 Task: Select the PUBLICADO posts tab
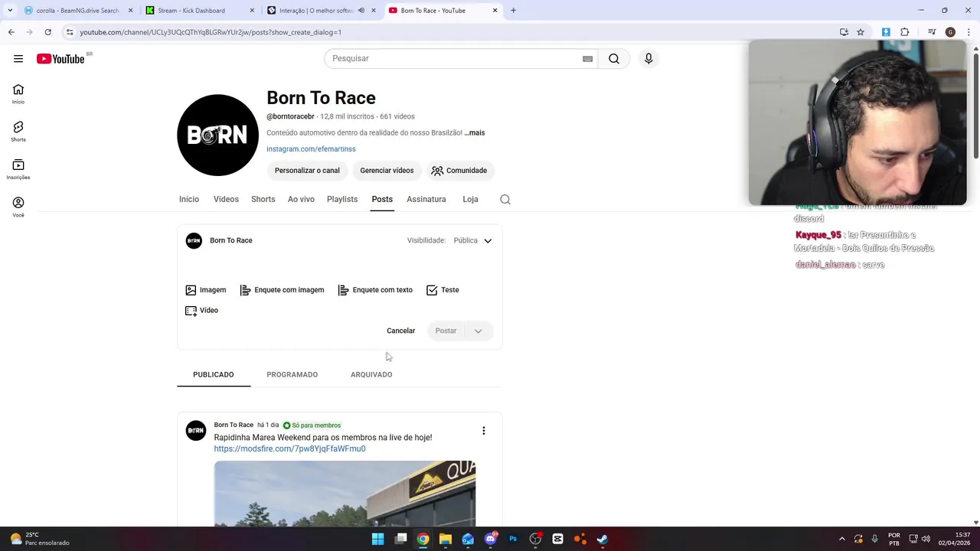coord(214,375)
